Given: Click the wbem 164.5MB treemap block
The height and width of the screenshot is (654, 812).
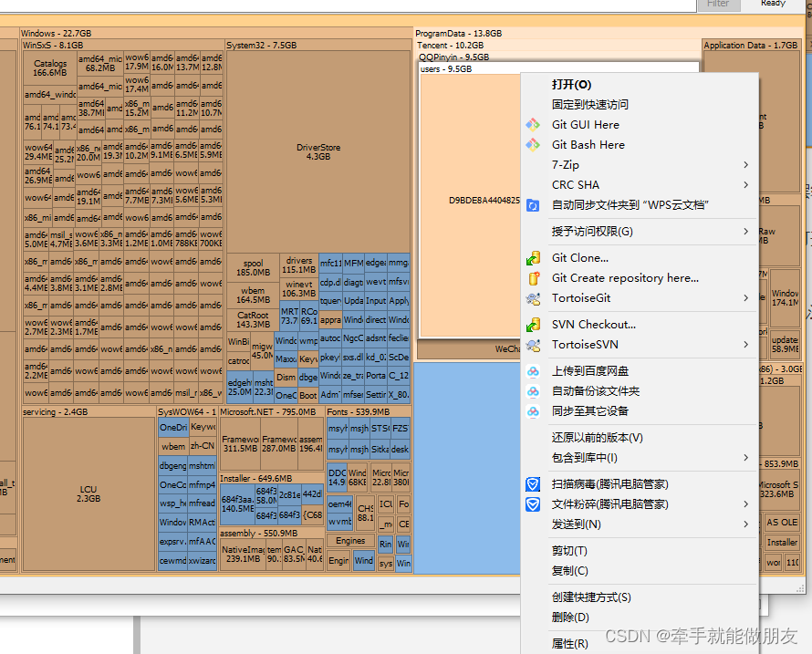Looking at the screenshot, I should 254,296.
